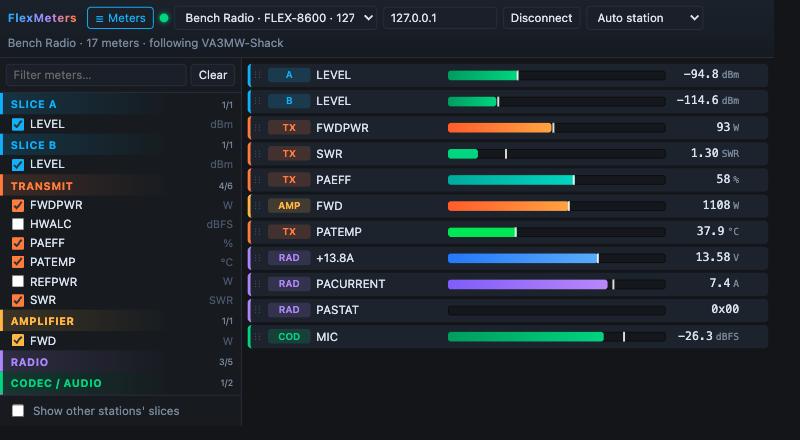Click the FlexMeters app title
The height and width of the screenshot is (440, 800).
pyautogui.click(x=42, y=18)
